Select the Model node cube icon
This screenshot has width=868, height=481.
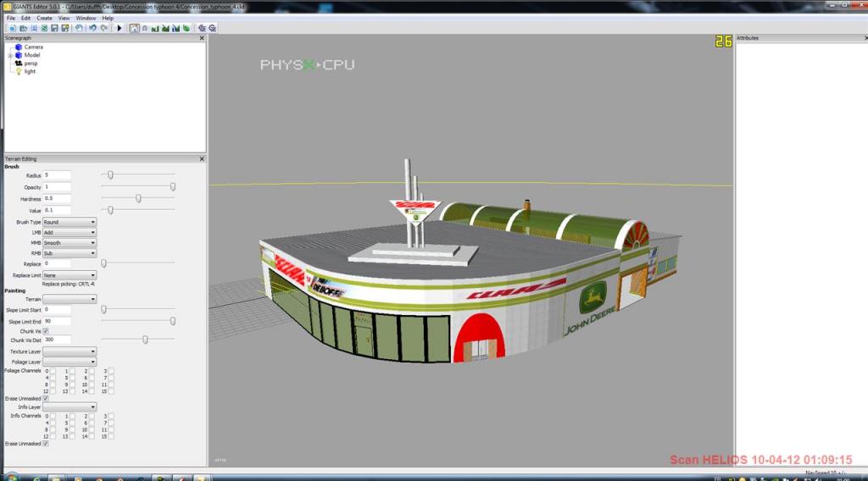point(19,55)
